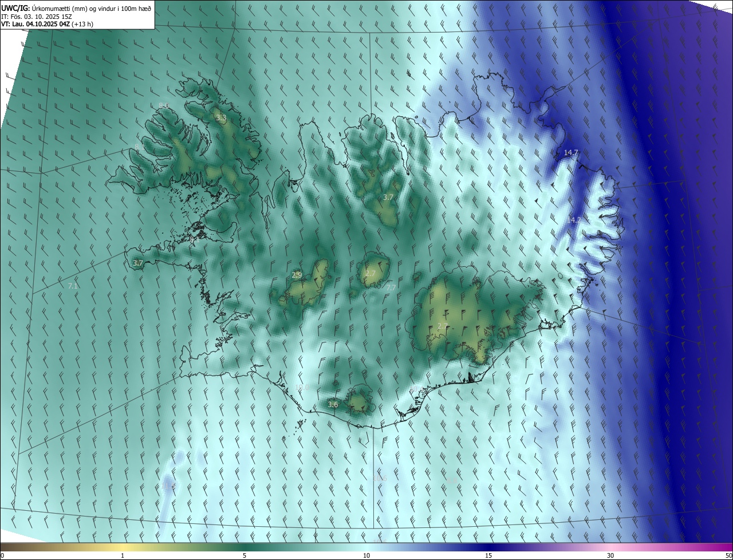
Task: Click the '50' tick label on color scale
Action: 728,555
